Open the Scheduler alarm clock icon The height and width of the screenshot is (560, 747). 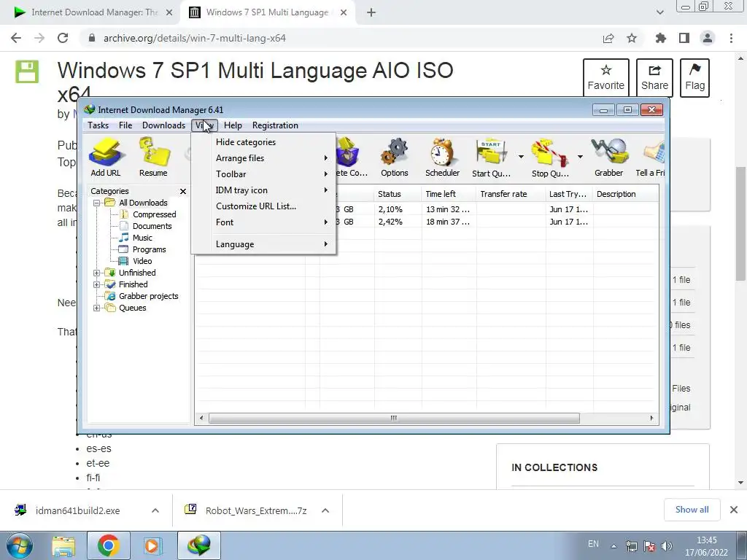[442, 157]
